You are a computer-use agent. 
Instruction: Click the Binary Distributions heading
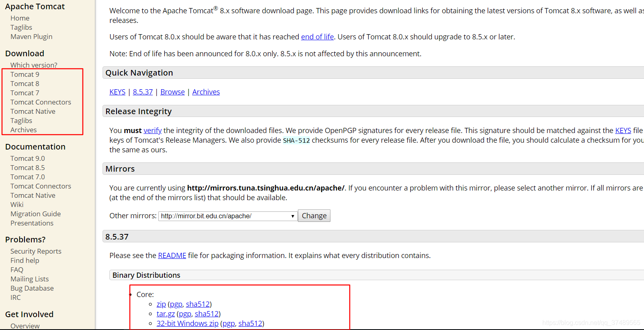point(146,275)
